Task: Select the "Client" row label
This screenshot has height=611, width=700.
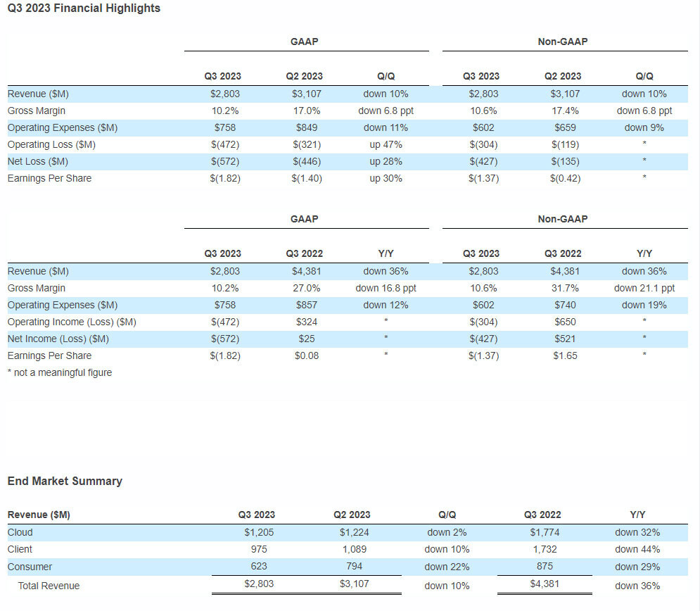Action: pyautogui.click(x=20, y=549)
